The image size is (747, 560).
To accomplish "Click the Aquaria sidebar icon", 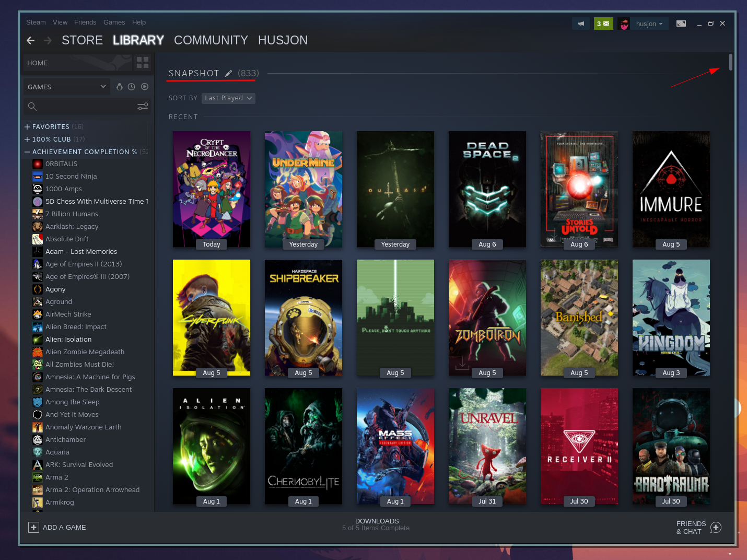I will coord(38,452).
